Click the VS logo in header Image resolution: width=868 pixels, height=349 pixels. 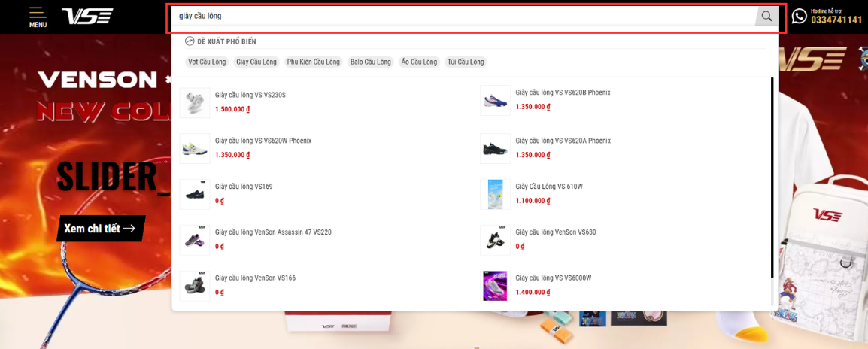[x=87, y=17]
